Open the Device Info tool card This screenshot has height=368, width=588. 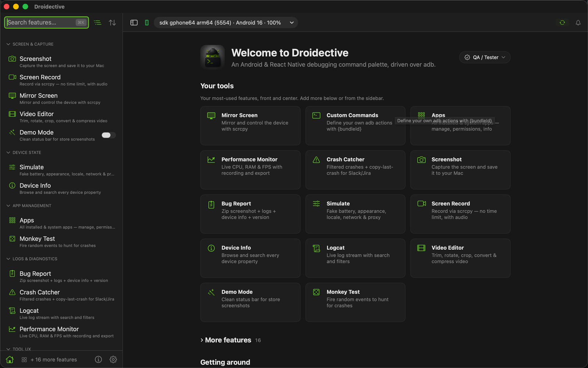click(x=250, y=258)
